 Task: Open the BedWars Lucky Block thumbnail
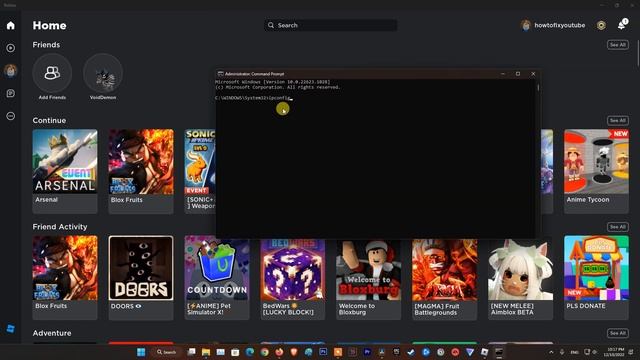pyautogui.click(x=293, y=269)
